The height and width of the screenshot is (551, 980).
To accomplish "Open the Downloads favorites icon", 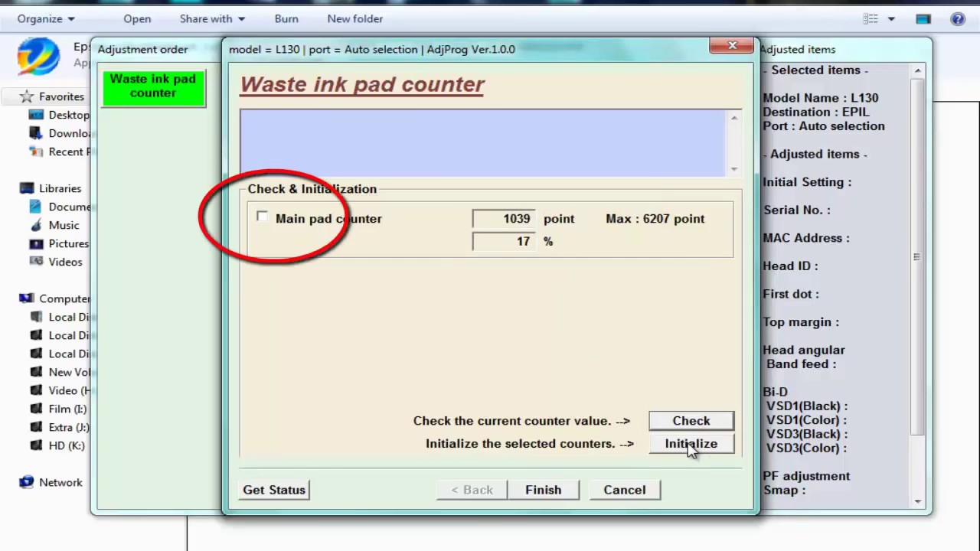I will [36, 133].
